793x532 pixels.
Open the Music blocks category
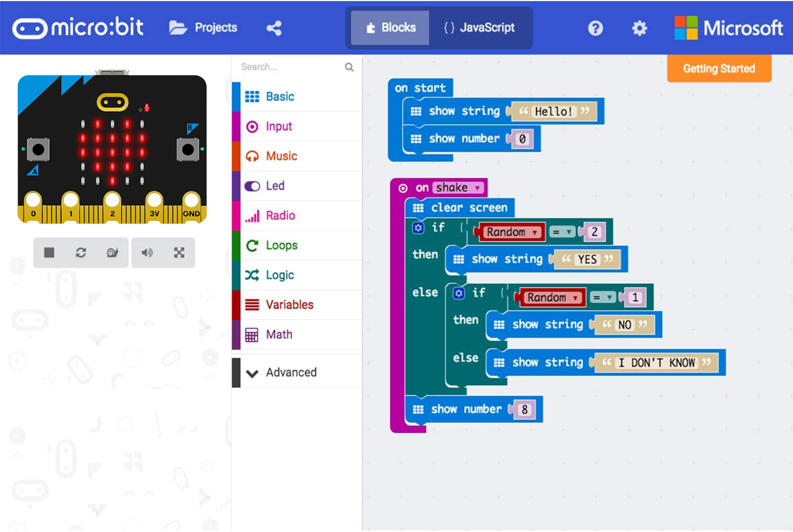click(297, 156)
